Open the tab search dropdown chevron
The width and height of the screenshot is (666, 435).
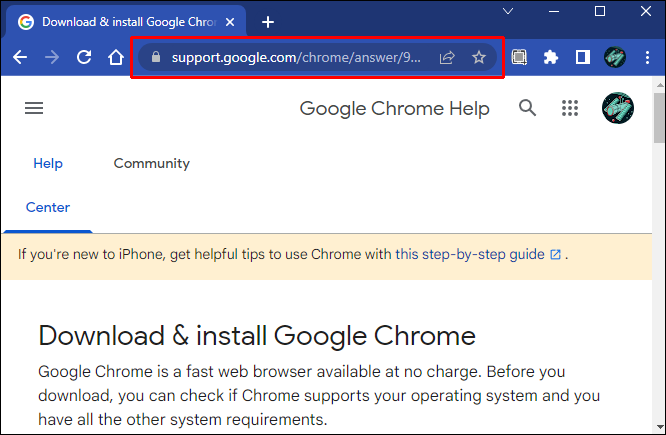508,11
